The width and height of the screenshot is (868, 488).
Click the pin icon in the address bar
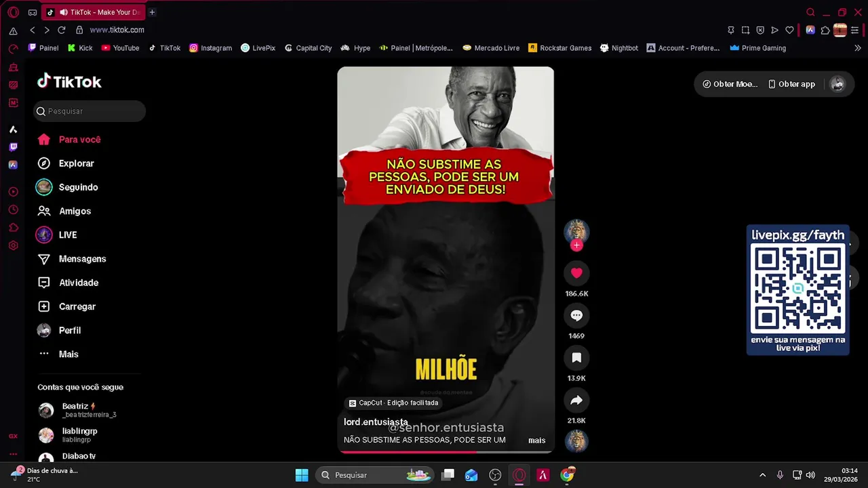pos(731,30)
